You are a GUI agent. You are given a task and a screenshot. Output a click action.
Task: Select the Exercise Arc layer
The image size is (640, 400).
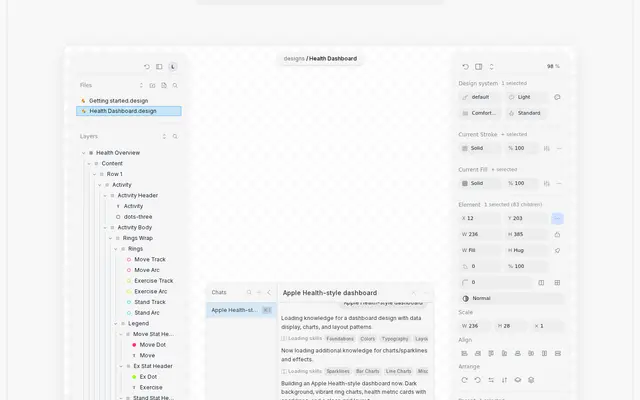pyautogui.click(x=151, y=291)
